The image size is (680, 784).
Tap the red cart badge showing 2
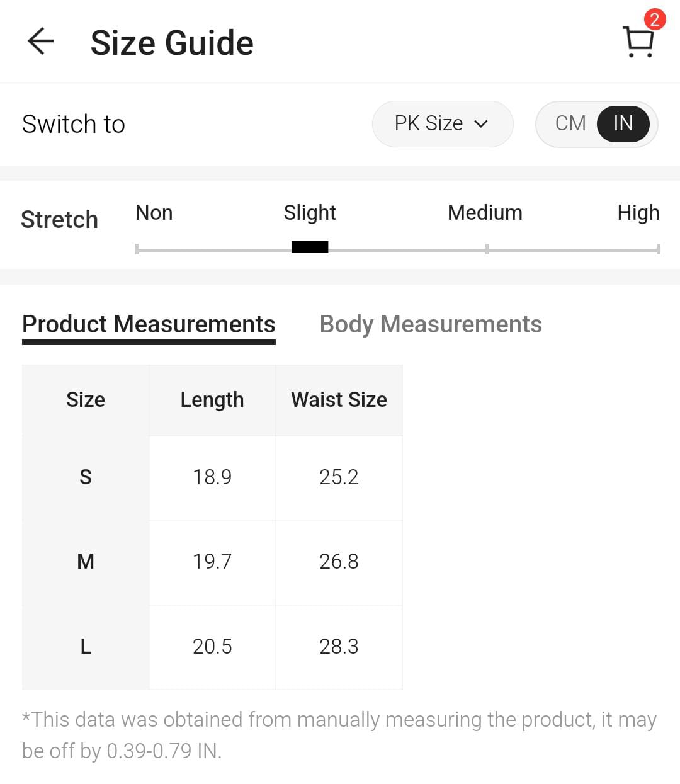655,20
